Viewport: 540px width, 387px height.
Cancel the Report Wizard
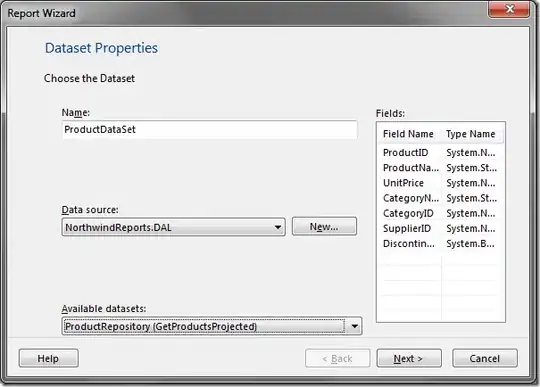coord(485,358)
